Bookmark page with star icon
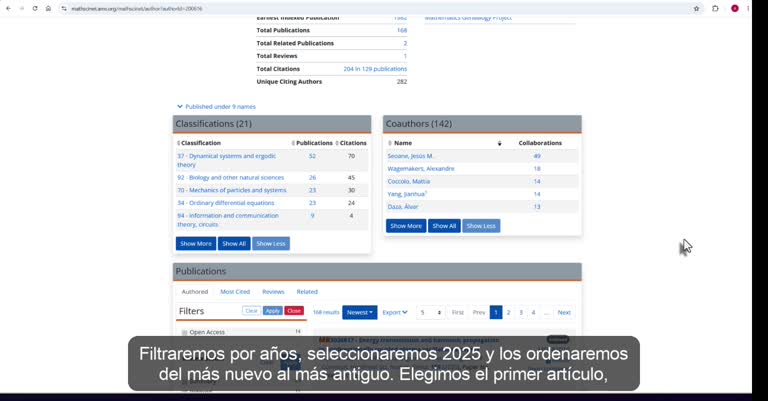Viewport: 768px width, 401px height. pyautogui.click(x=696, y=8)
